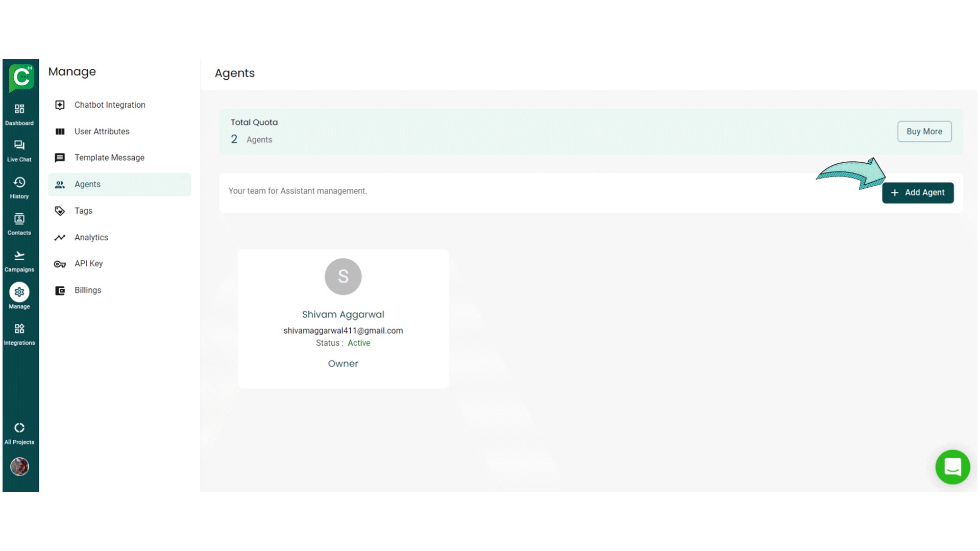This screenshot has width=980, height=551.
Task: Open the green support chat bubble
Action: [952, 467]
